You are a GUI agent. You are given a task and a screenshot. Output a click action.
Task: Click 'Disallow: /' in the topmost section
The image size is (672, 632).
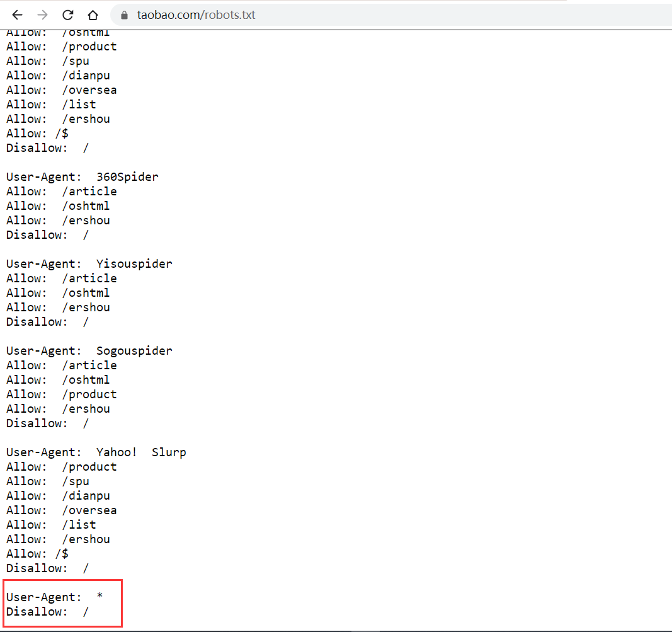pyautogui.click(x=48, y=148)
